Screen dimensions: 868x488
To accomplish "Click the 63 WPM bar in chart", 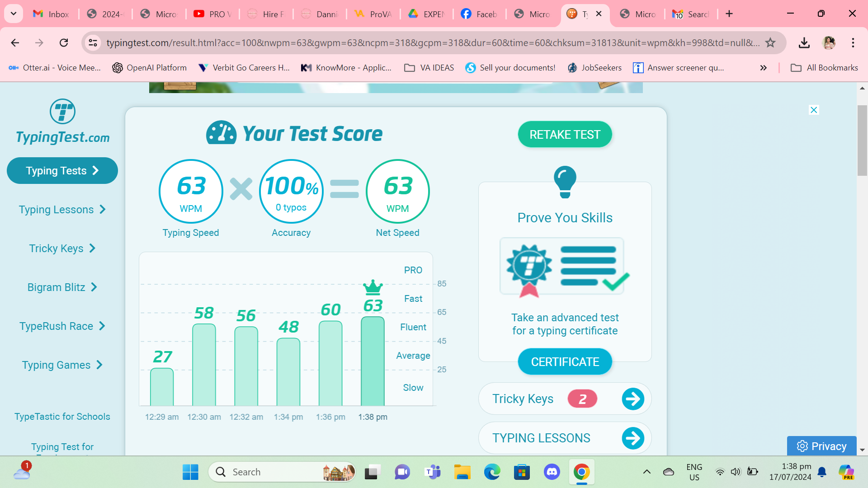I will point(373,361).
